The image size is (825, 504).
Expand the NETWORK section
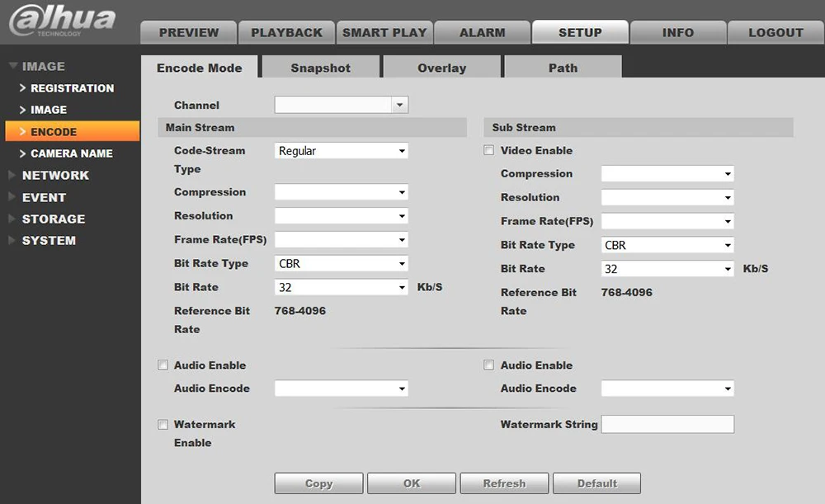pos(55,175)
